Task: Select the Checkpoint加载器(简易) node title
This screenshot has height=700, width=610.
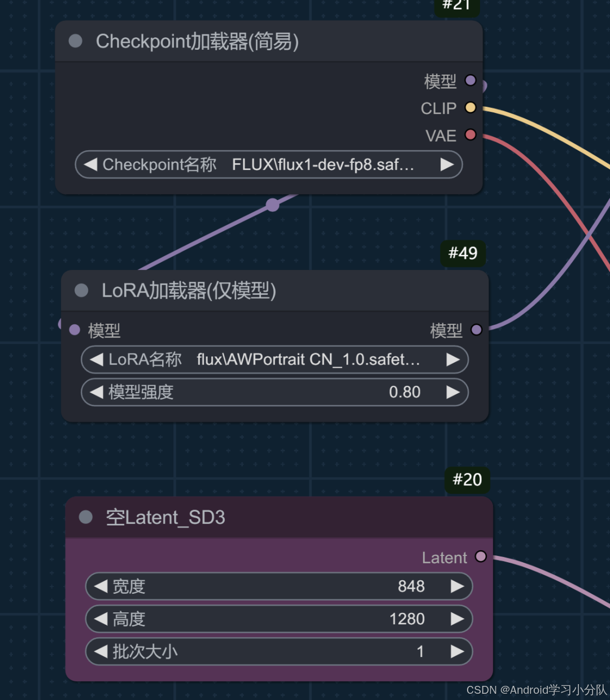Action: 197,41
